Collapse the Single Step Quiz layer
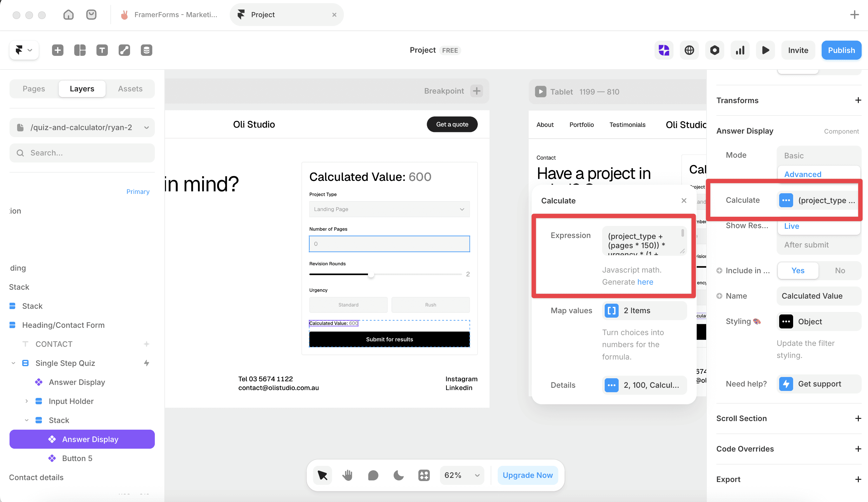Image resolution: width=868 pixels, height=502 pixels. [13, 363]
